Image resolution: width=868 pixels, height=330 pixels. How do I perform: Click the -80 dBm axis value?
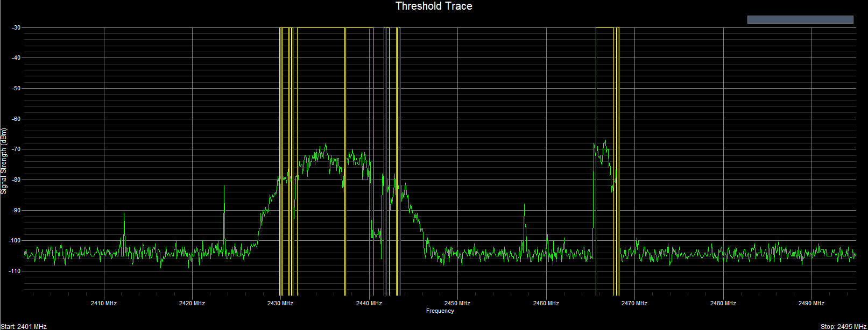click(x=16, y=180)
